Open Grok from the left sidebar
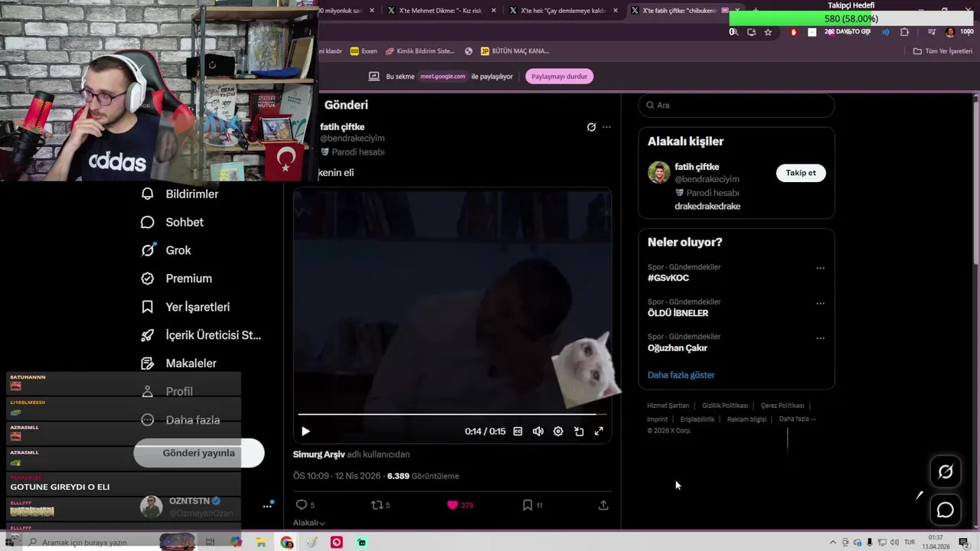This screenshot has height=551, width=980. (x=166, y=250)
